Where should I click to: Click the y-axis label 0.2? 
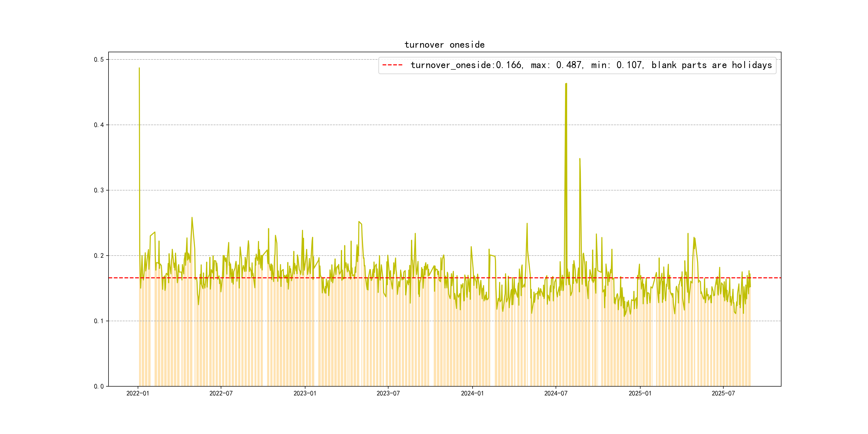(99, 256)
